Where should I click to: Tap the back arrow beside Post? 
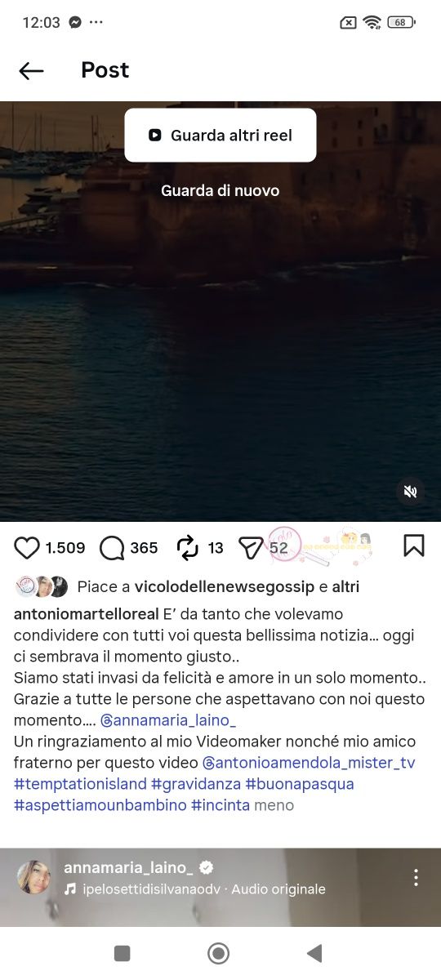tap(31, 71)
